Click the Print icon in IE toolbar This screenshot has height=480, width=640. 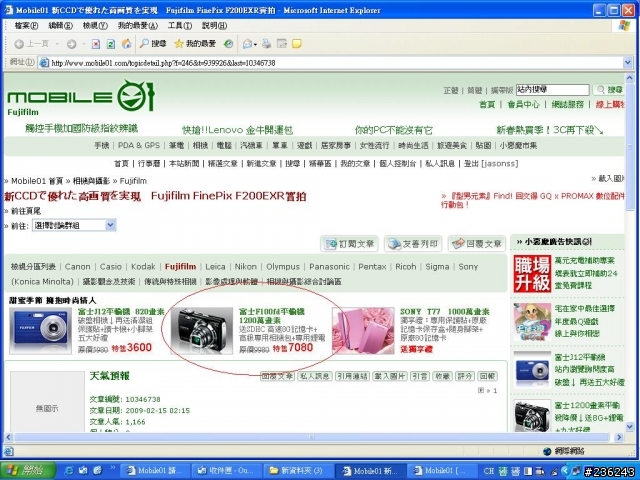click(267, 44)
